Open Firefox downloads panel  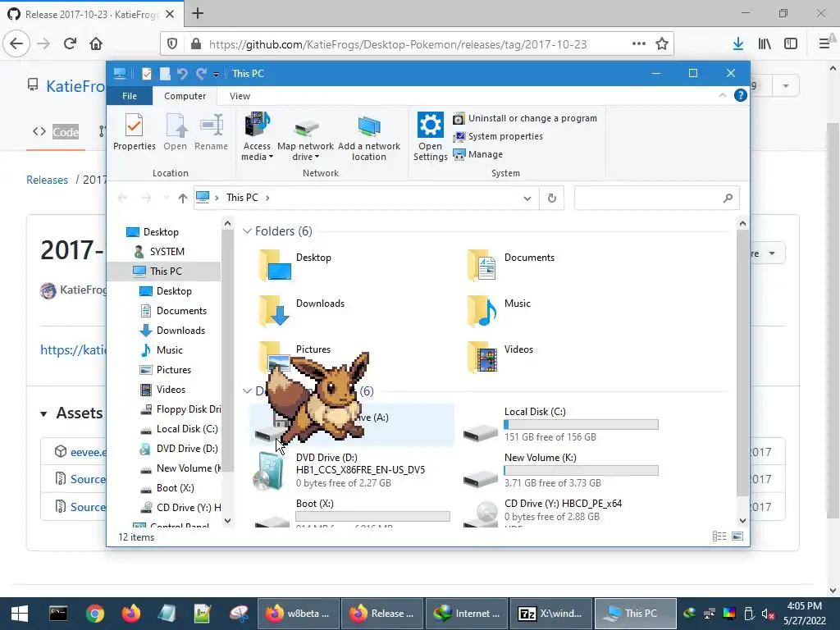pyautogui.click(x=738, y=44)
